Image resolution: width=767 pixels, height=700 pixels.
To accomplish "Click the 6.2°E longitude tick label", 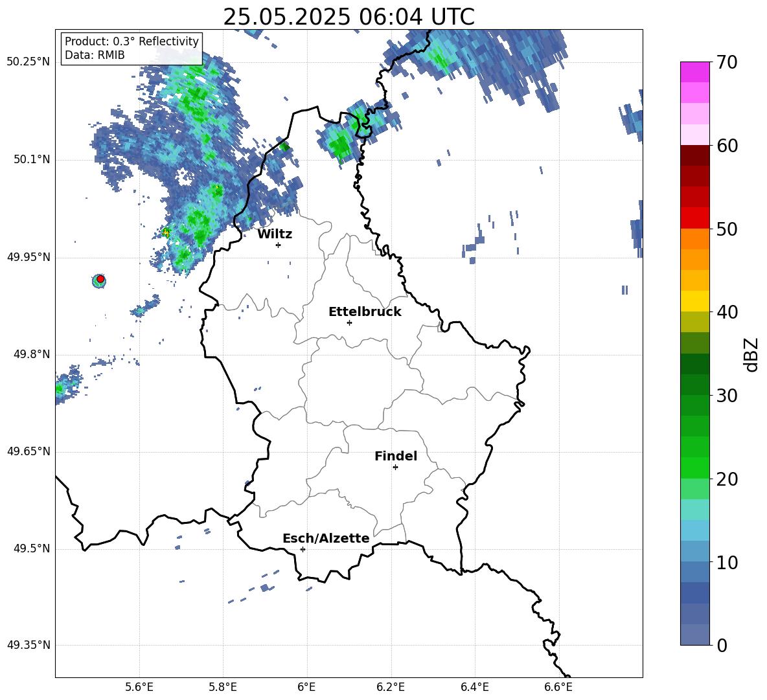I will click(x=391, y=687).
